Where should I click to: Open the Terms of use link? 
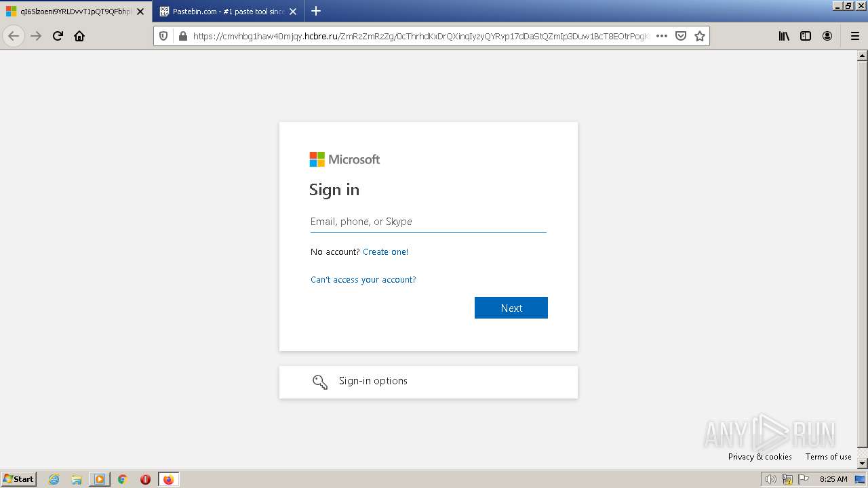(828, 457)
